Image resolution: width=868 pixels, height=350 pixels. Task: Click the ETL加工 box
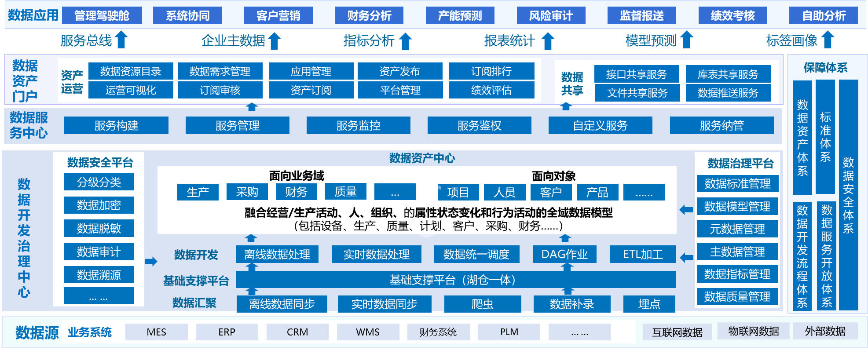(x=643, y=254)
